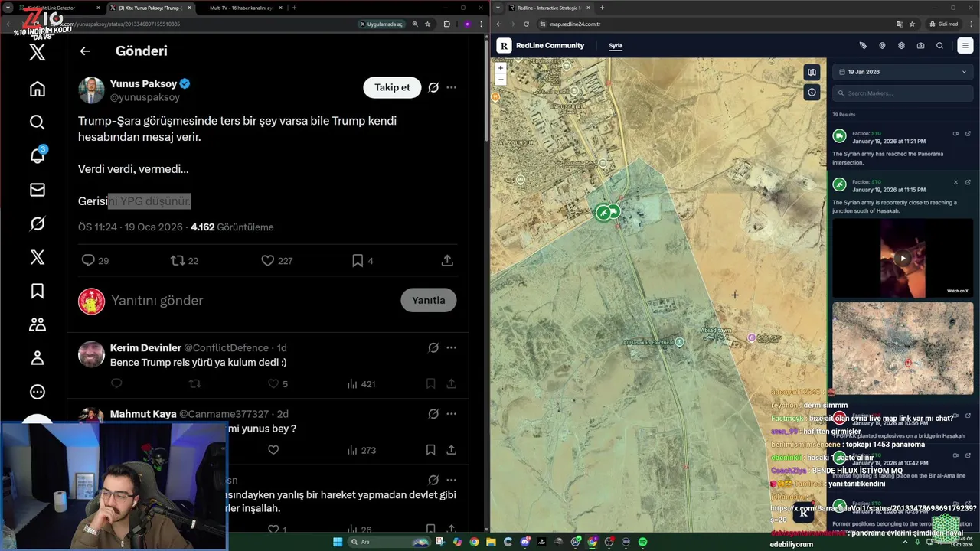This screenshot has height=551, width=980.
Task: Open Profile in the X sidebar
Action: point(37,358)
